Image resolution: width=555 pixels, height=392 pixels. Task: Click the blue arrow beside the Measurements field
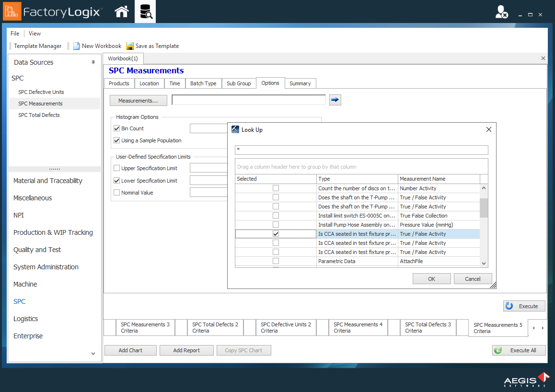point(334,99)
